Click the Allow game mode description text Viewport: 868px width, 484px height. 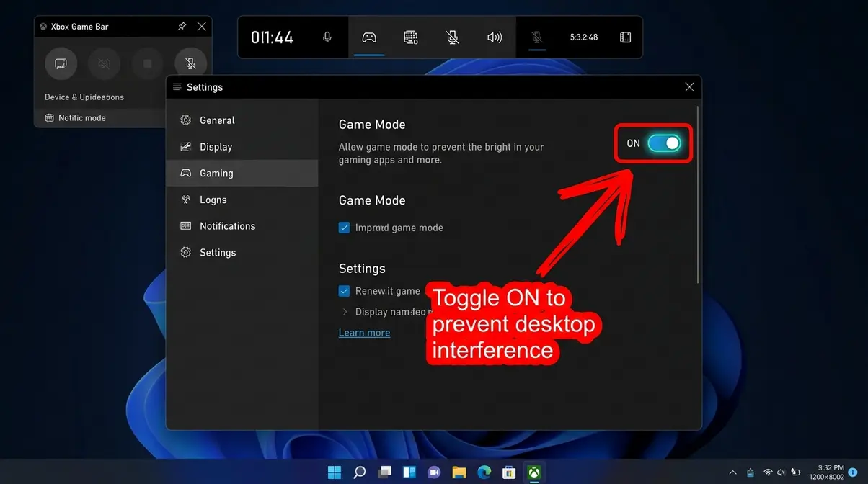(441, 153)
